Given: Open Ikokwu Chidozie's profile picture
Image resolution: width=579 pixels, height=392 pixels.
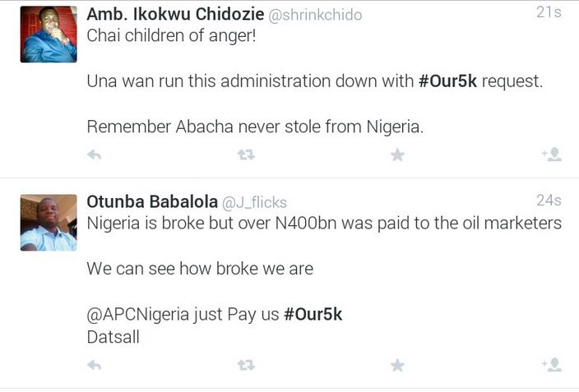Looking at the screenshot, I should [x=49, y=35].
